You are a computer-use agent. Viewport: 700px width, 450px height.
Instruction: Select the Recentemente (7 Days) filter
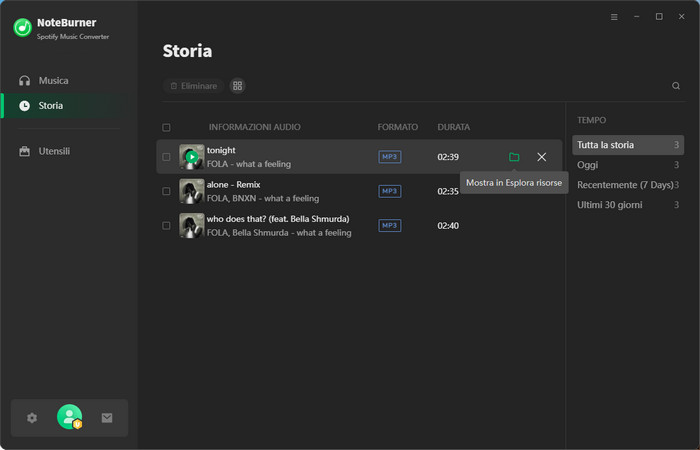[x=628, y=185]
